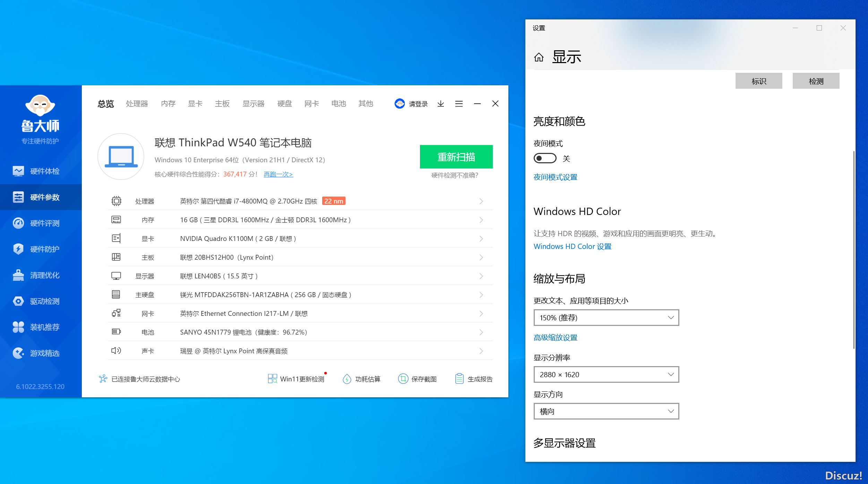The image size is (868, 484).
Task: Click the speaker icon in the 声卡 row
Action: (116, 351)
